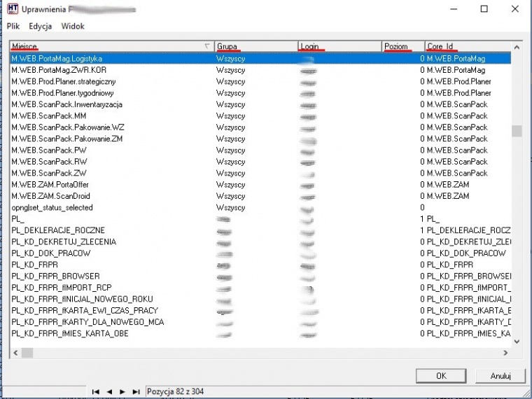
Task: Go to previous record arrow
Action: pos(109,391)
